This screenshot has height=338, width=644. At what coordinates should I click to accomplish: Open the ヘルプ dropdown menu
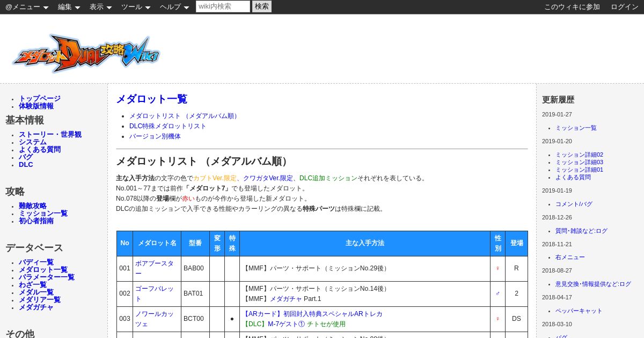pos(174,7)
